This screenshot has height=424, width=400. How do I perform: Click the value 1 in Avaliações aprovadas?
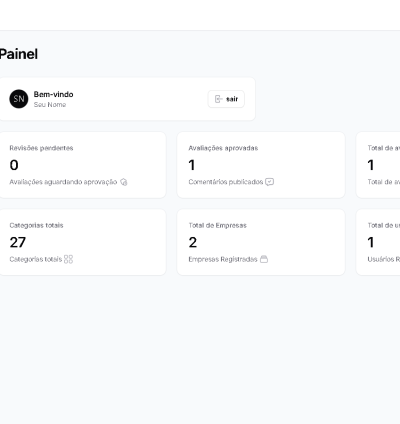tap(192, 165)
